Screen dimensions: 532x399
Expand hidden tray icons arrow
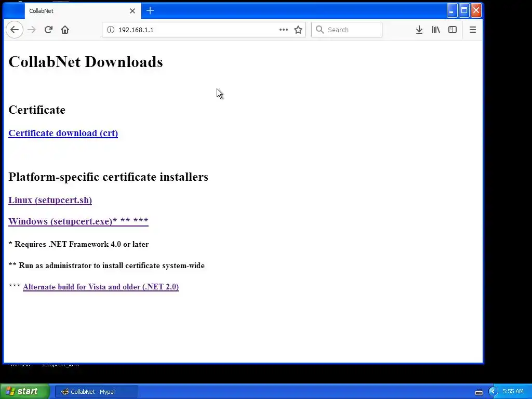coord(493,392)
